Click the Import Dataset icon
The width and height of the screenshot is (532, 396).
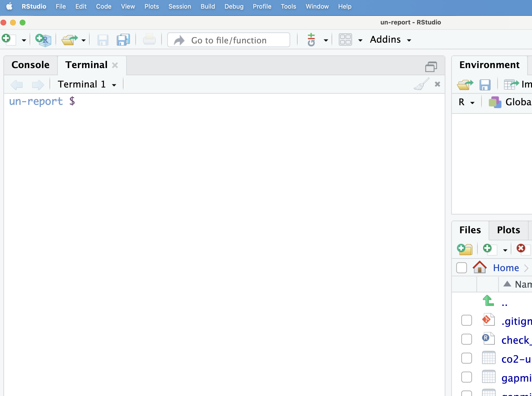(x=512, y=84)
